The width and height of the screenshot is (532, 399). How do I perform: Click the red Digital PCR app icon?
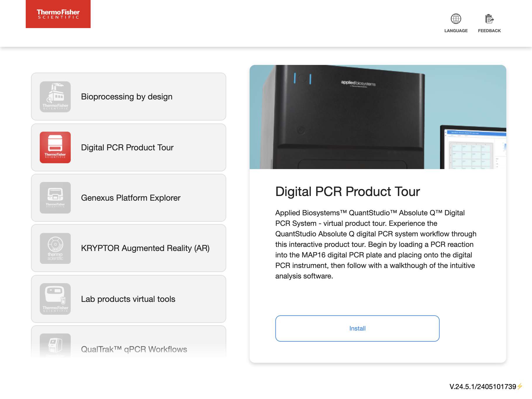coord(55,147)
